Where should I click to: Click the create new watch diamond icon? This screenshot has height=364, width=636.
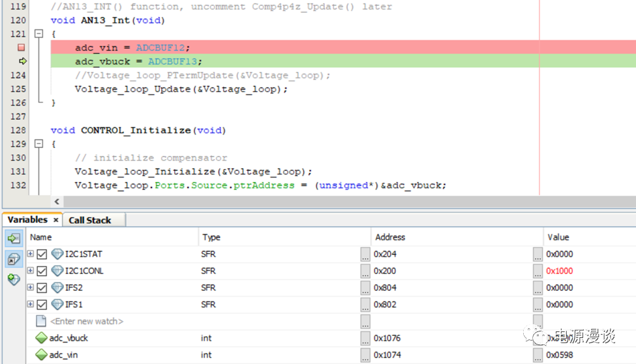tap(14, 279)
